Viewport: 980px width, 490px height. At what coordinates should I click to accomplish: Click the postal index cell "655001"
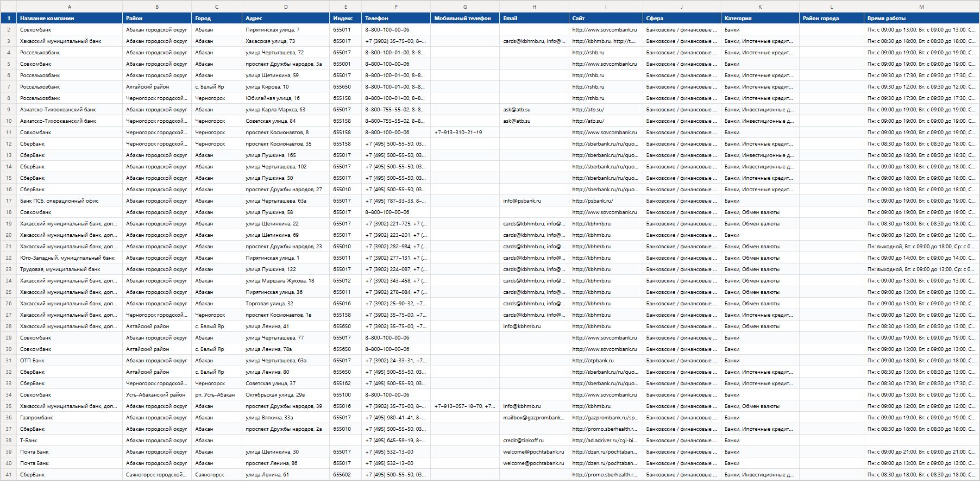point(345,64)
